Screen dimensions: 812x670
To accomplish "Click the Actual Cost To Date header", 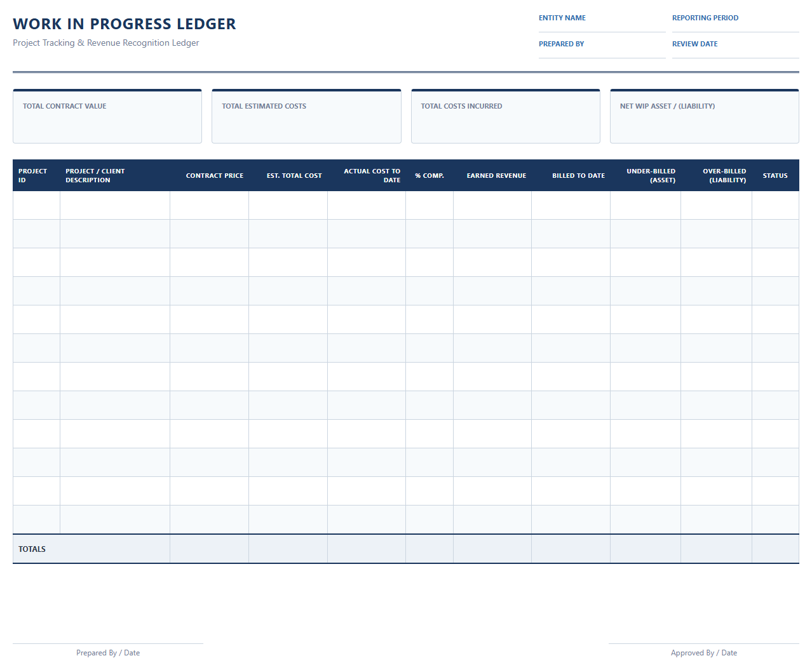I will pyautogui.click(x=367, y=175).
